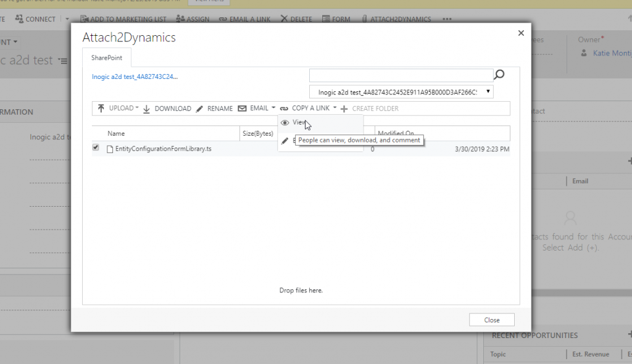Viewport: 632px width, 364px height.
Task: Select the Edit link pencil option
Action: tap(285, 141)
